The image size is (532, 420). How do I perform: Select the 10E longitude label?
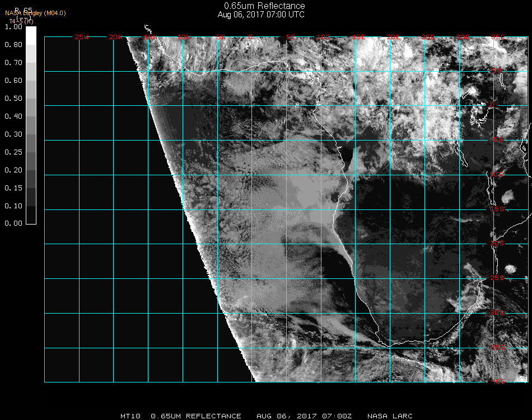(323, 37)
